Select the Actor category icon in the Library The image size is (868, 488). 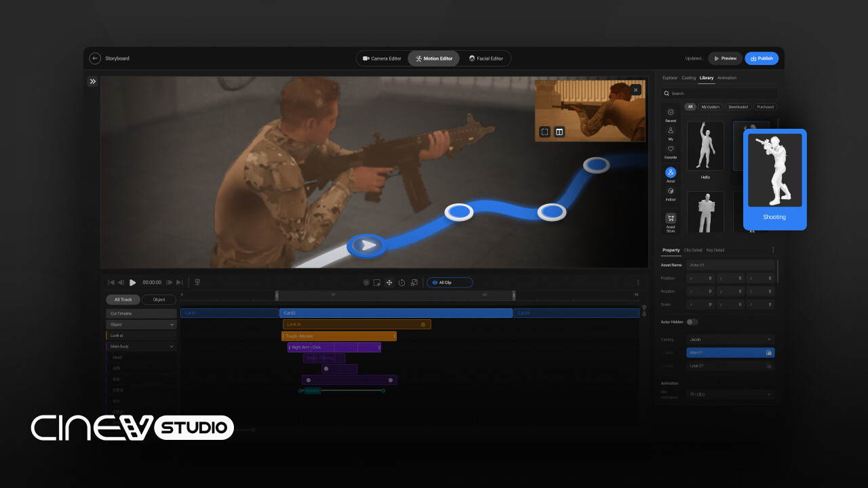670,172
